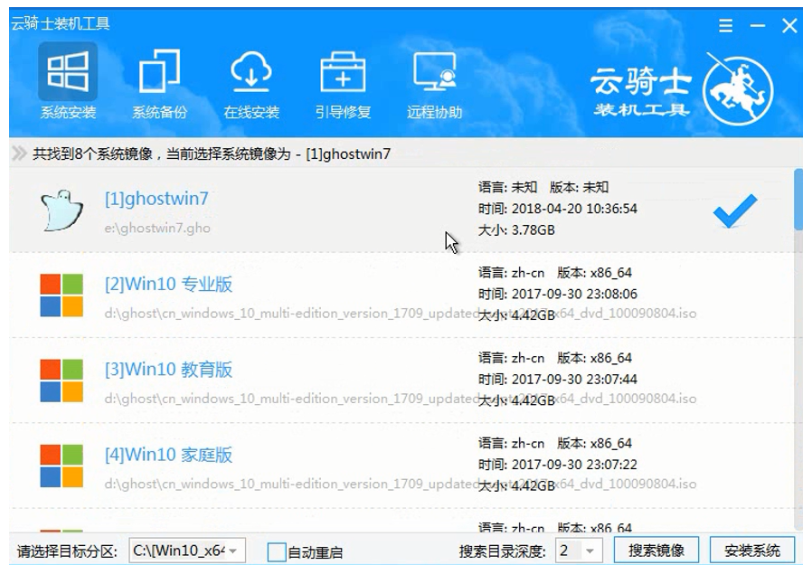Screen dimensions: 809x572
Task: Enable the 自动重启 (auto restart) checkbox
Action: (x=277, y=552)
